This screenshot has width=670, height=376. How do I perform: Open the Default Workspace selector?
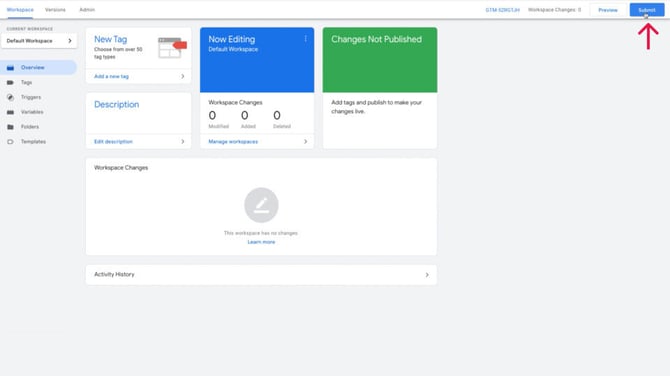coord(39,41)
